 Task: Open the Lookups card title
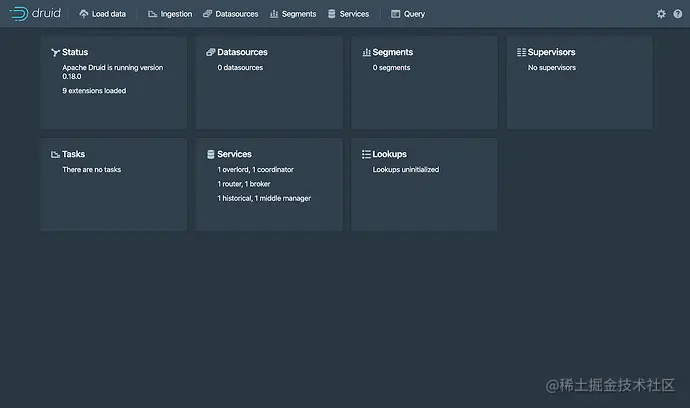point(389,154)
